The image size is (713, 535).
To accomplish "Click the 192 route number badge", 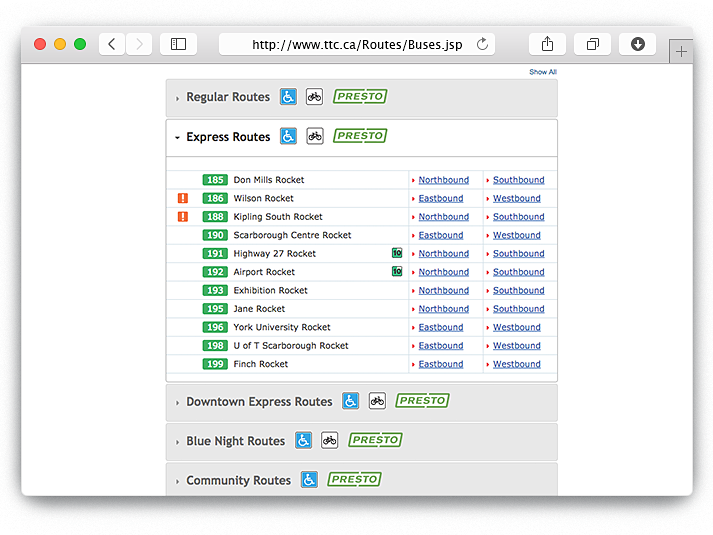I will [215, 272].
